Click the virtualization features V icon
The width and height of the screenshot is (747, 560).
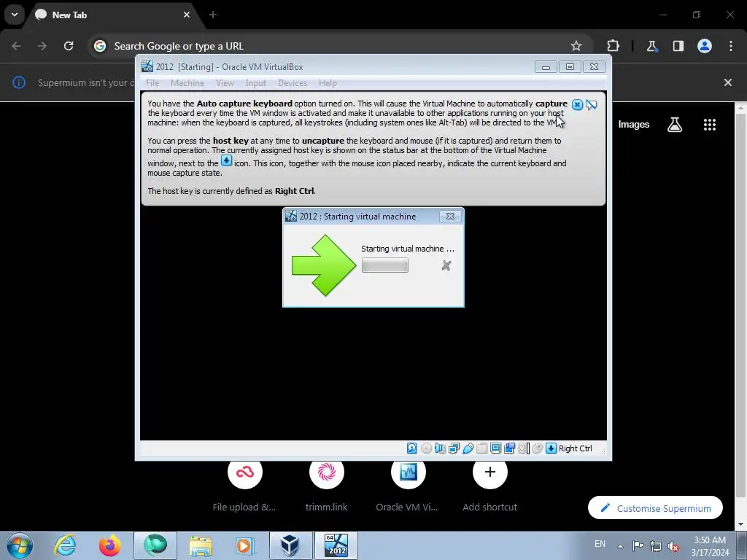point(524,448)
